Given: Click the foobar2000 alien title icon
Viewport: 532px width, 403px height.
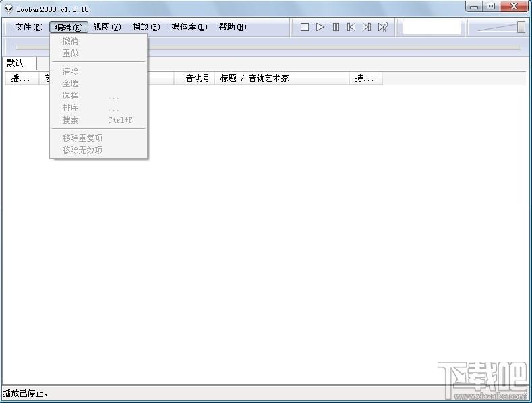Looking at the screenshot, I should pos(9,9).
